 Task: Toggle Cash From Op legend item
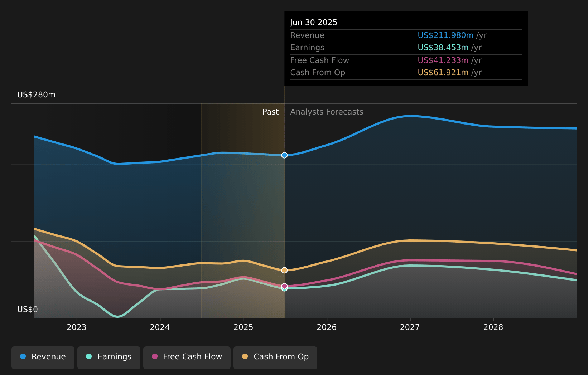[x=275, y=357]
